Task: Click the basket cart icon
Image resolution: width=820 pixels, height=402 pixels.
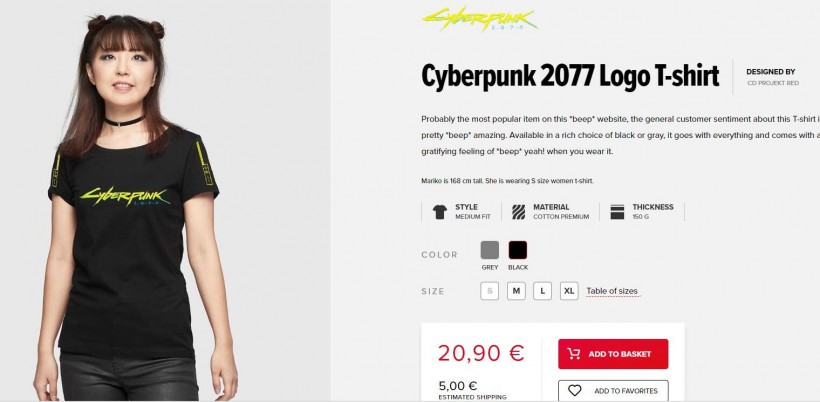Action: coord(574,354)
